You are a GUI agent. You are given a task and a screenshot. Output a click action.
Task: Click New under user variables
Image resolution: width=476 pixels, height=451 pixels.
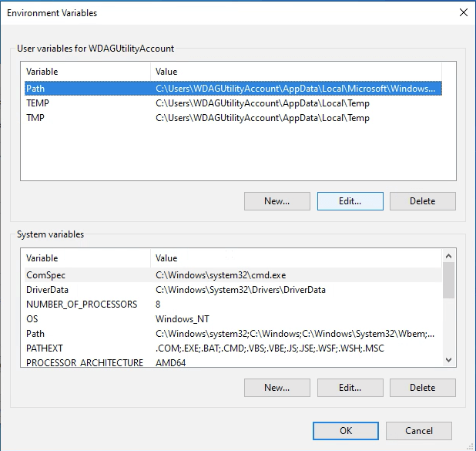coord(277,201)
